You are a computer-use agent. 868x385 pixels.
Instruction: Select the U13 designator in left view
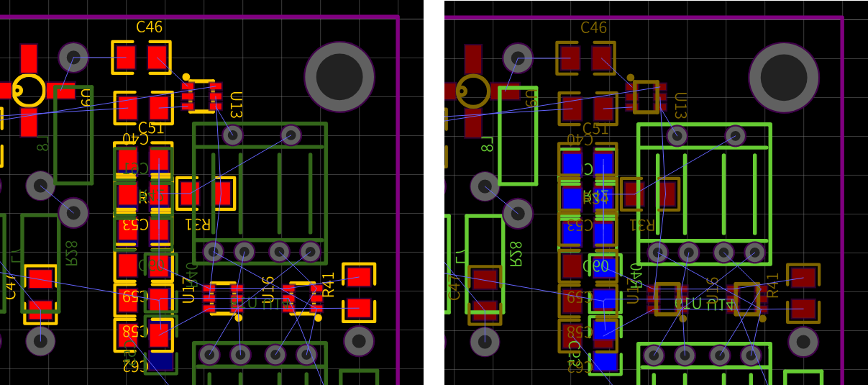coord(235,105)
